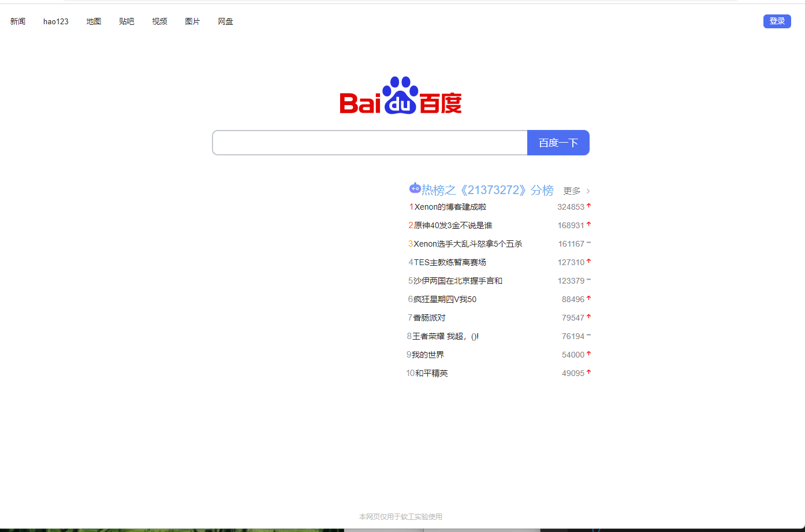Viewport: 805px width, 532px height.
Task: Click the heat count 49095
Action: pyautogui.click(x=573, y=373)
